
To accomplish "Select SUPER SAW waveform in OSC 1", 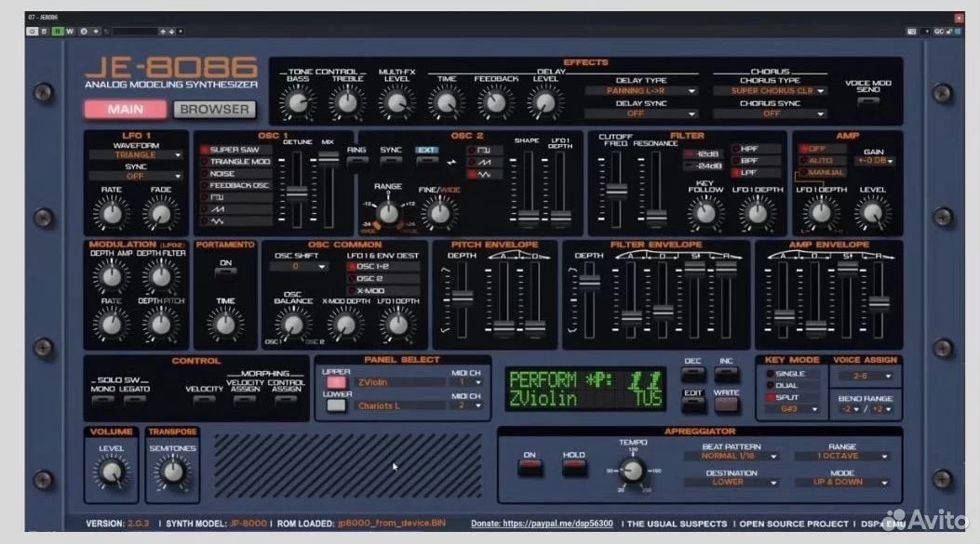I will coord(235,150).
